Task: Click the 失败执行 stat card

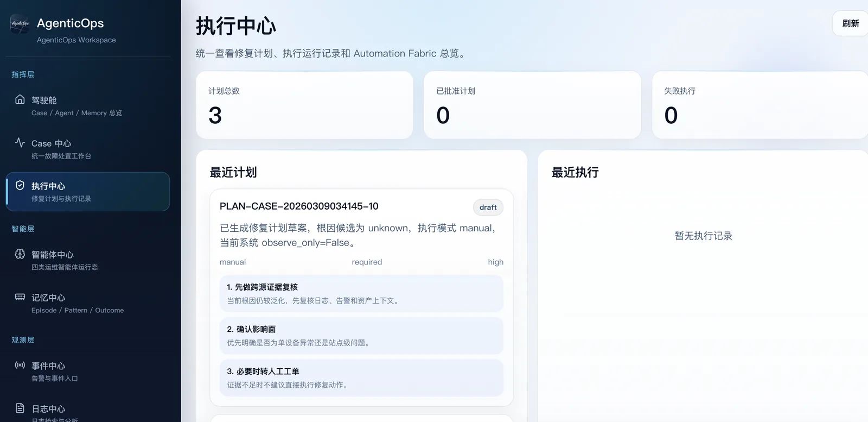Action: 760,105
